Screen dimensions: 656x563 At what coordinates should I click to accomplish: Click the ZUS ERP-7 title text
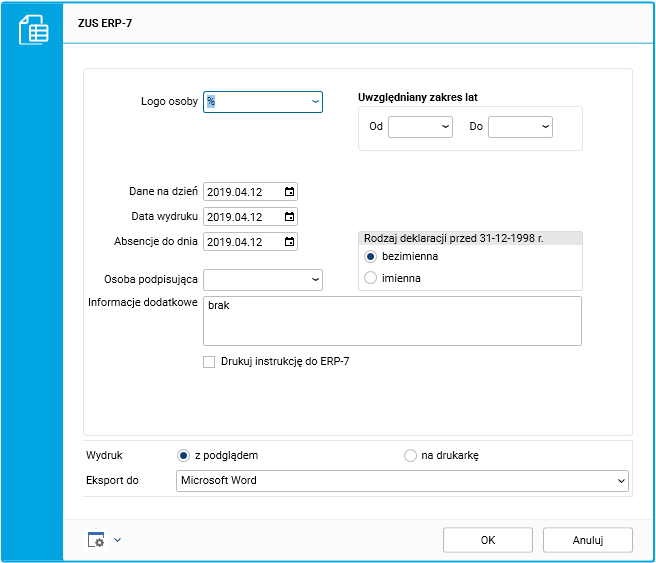(105, 23)
